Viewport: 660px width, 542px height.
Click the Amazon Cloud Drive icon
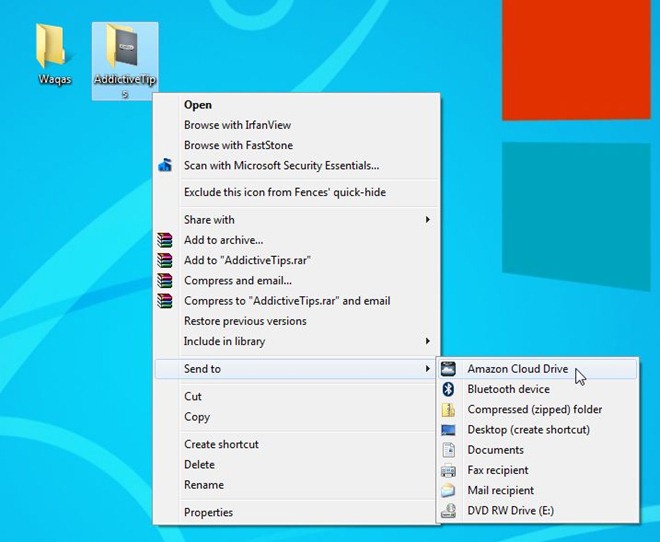click(448, 369)
